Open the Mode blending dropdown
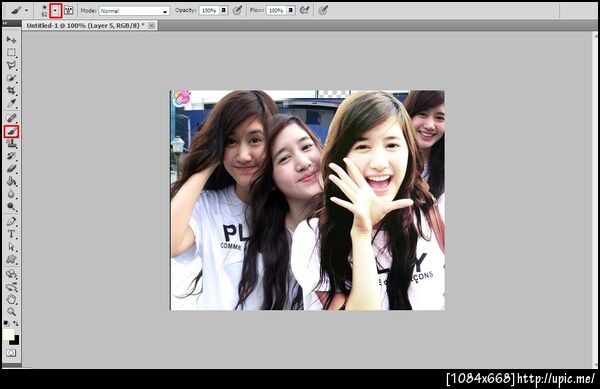 pos(134,11)
